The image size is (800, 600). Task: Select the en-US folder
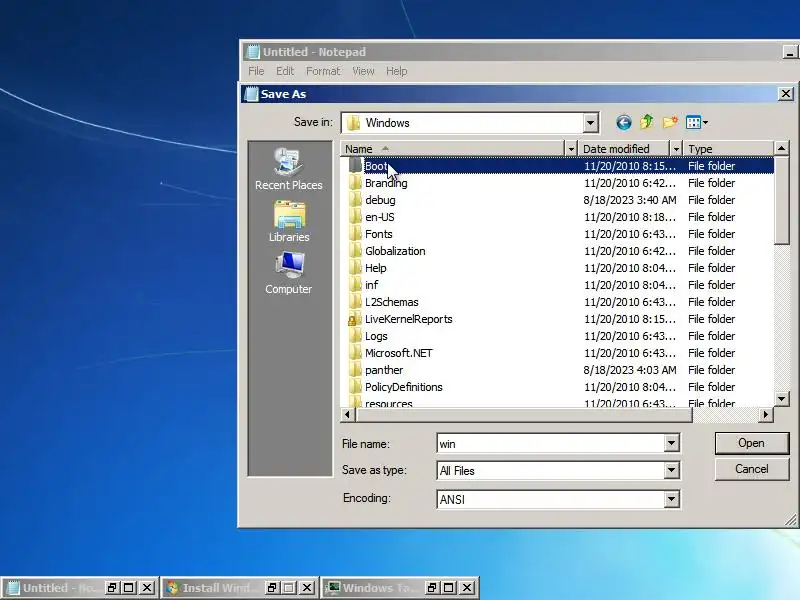tap(380, 217)
